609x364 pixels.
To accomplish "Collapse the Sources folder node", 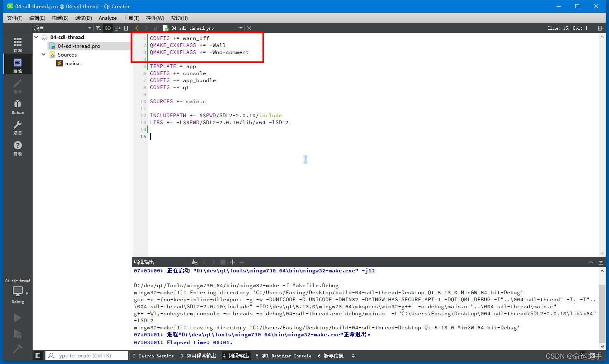I will click(x=44, y=54).
